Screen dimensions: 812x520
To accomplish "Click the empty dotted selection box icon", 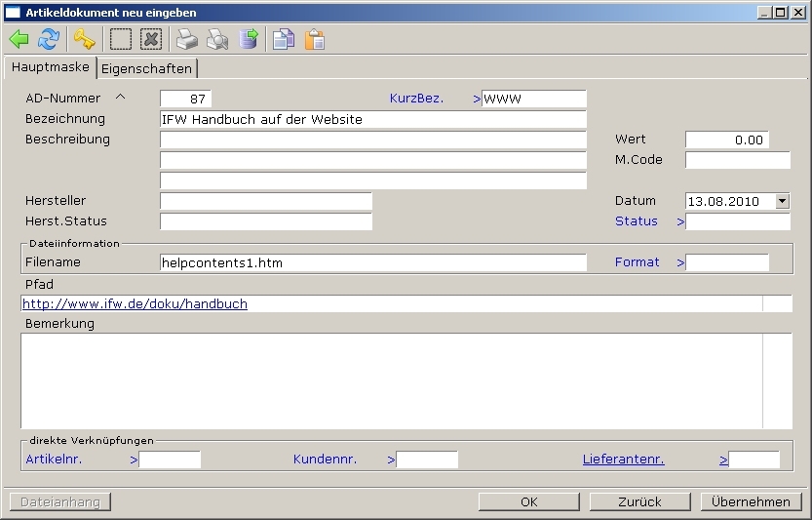I will click(x=121, y=39).
